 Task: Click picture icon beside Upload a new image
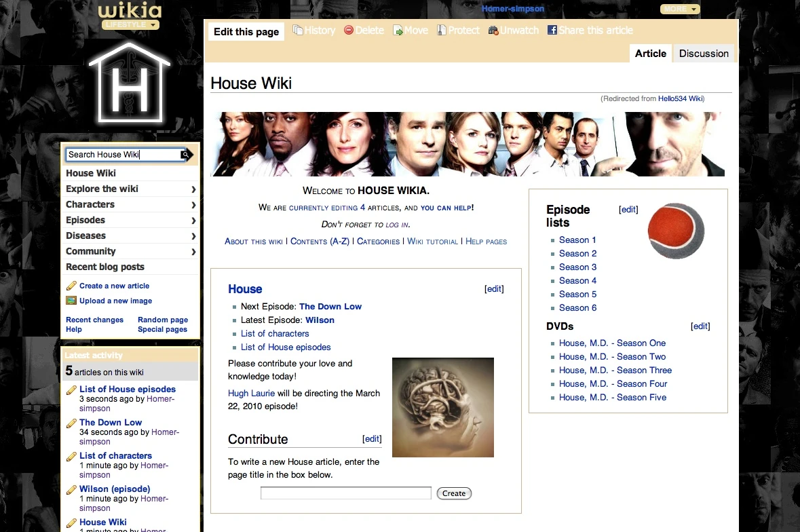71,301
